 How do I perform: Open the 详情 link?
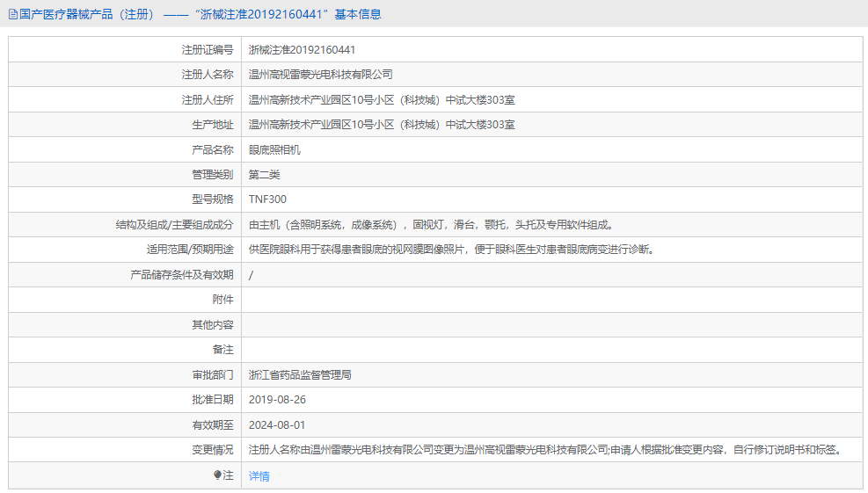point(259,475)
